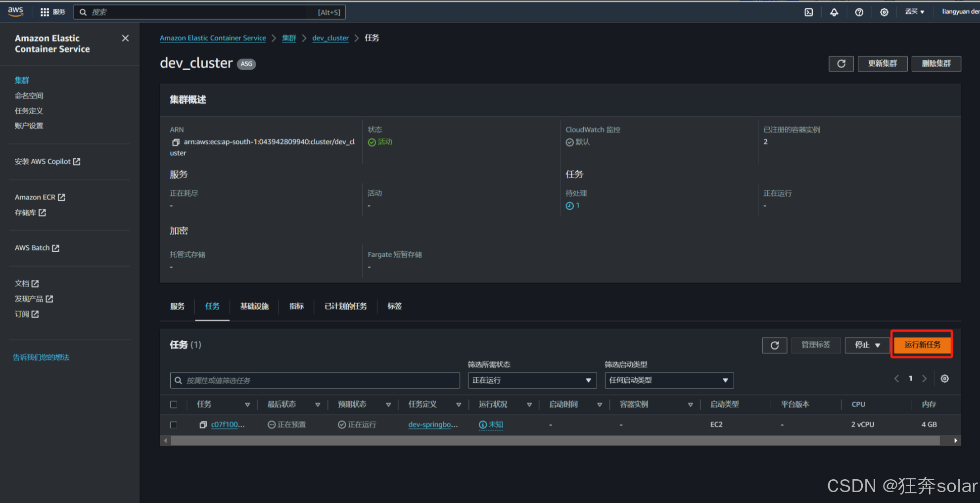Open the Amazon Elastic Container Service breadcrumb
The image size is (980, 503).
[213, 38]
